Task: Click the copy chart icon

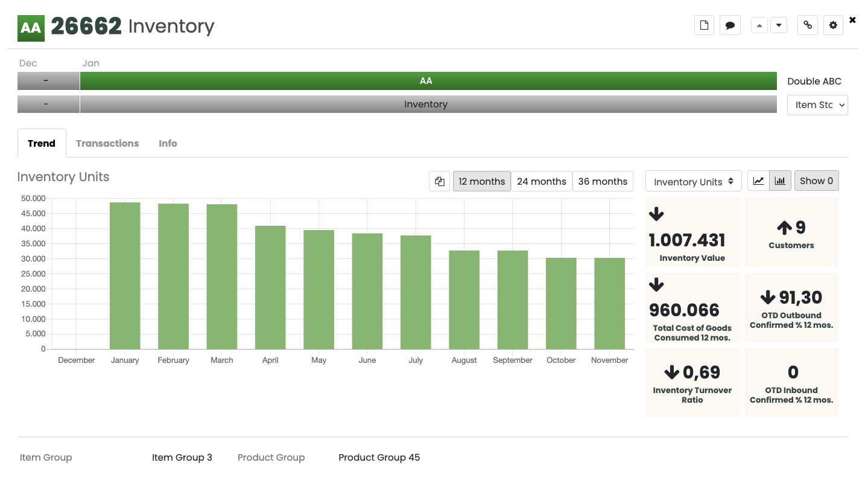Action: (440, 181)
